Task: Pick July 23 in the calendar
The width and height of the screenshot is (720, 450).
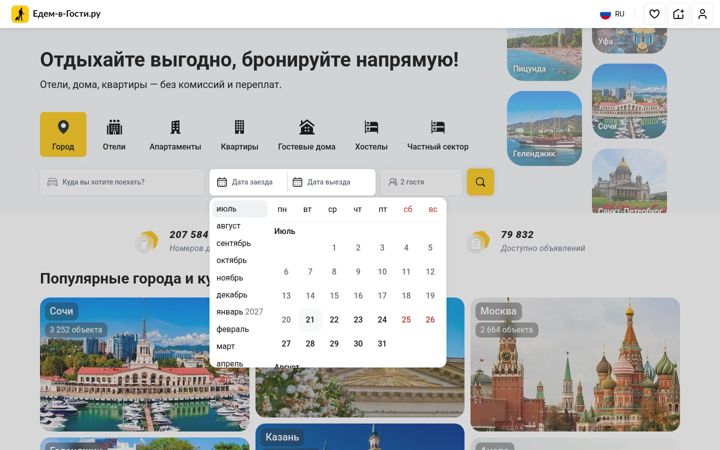Action: click(x=358, y=320)
